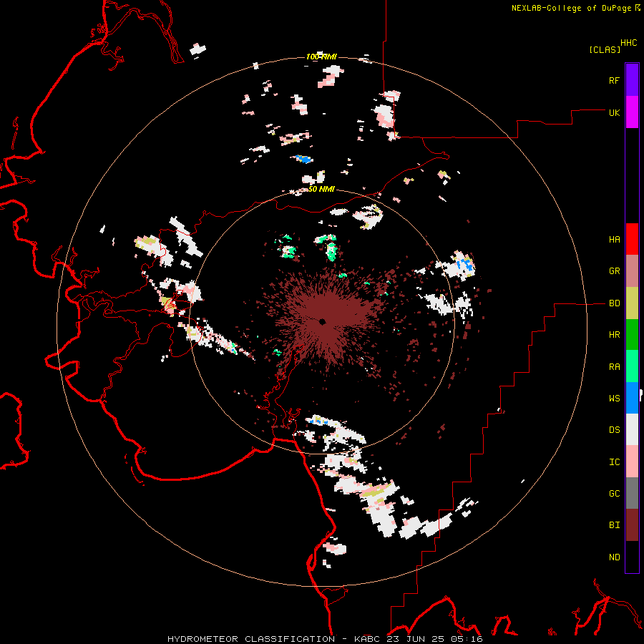Choose the DS white legend swatch
Image resolution: width=644 pixels, height=644 pixels.
pos(632,429)
